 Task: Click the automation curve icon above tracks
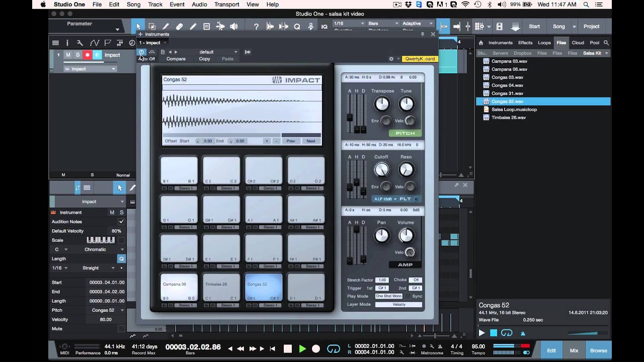94,43
